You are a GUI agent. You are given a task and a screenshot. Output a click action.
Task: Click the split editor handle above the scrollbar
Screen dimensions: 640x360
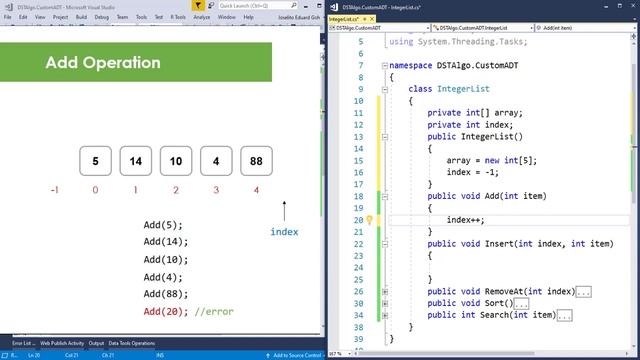(633, 36)
